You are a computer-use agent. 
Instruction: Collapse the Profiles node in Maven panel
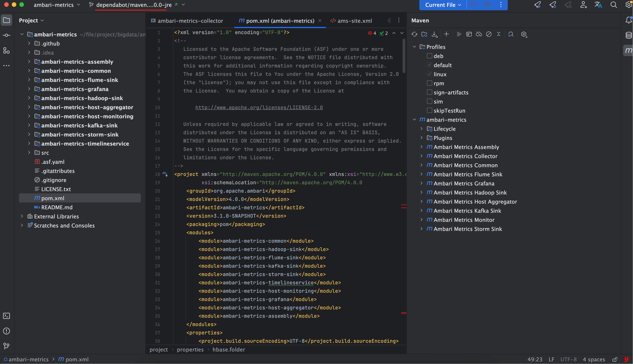click(414, 47)
